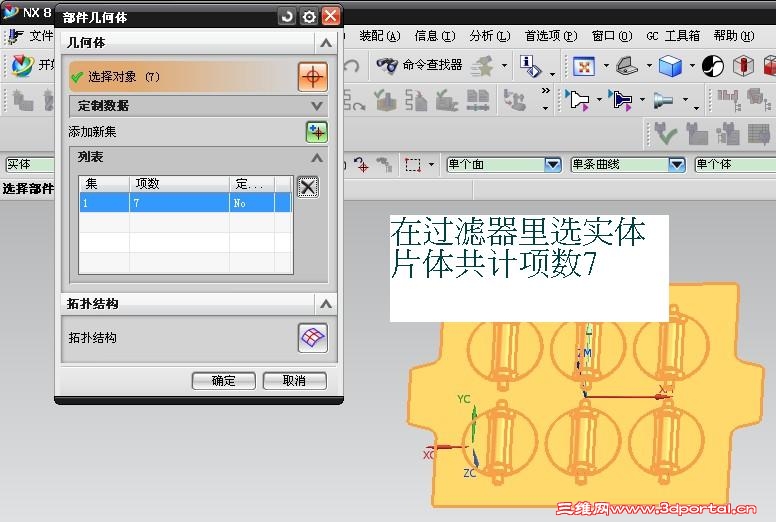Click the 单个体 body rule field
The width and height of the screenshot is (776, 522).
[x=735, y=165]
